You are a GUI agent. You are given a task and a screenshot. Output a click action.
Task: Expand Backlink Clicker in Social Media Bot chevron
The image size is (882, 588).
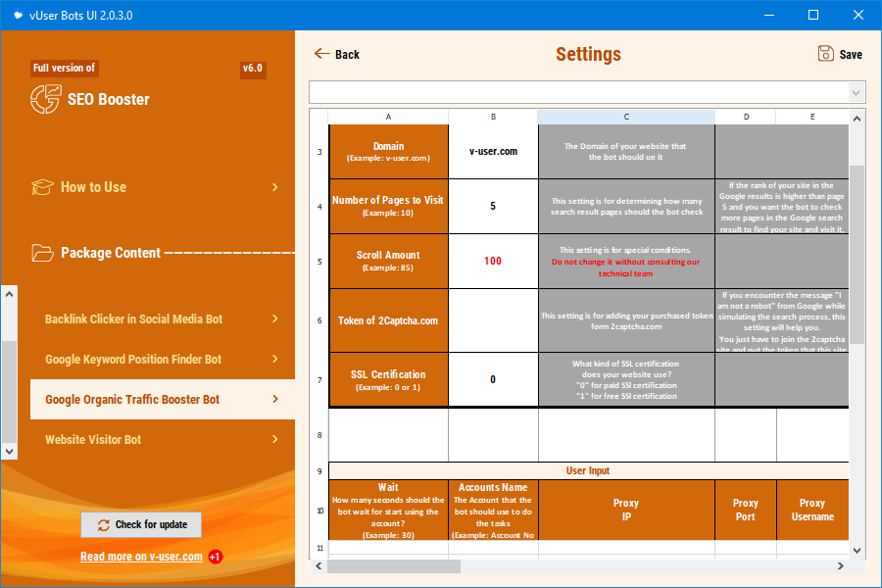tap(275, 318)
